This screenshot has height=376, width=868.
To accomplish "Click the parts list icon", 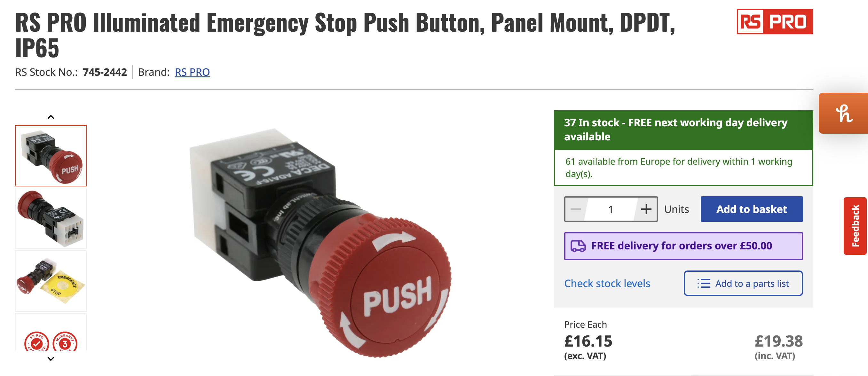I will (704, 283).
